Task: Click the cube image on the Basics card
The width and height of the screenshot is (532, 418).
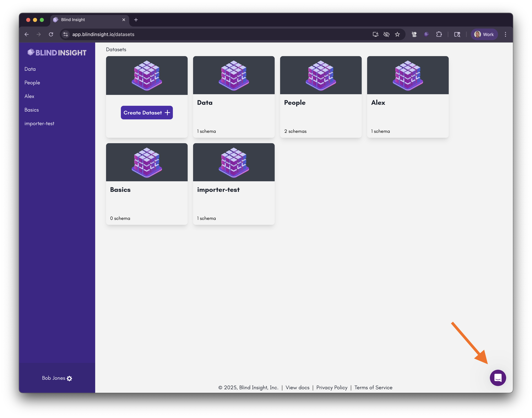Action: pyautogui.click(x=147, y=163)
